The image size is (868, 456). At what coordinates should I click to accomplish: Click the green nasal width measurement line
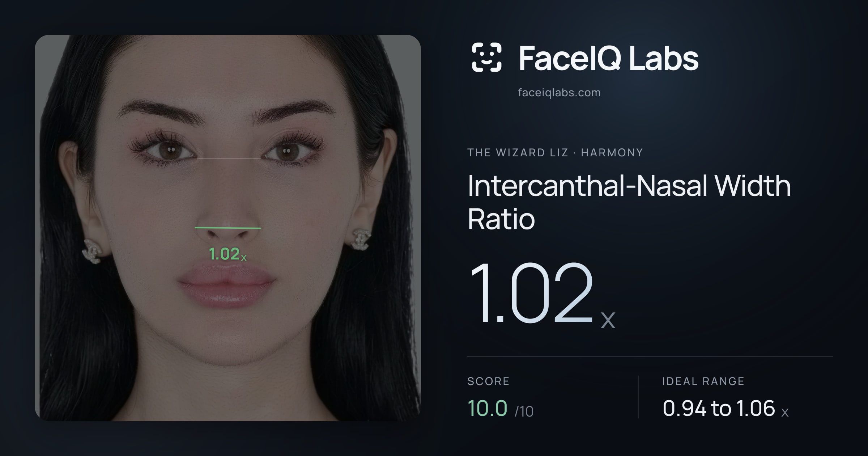pos(228,228)
